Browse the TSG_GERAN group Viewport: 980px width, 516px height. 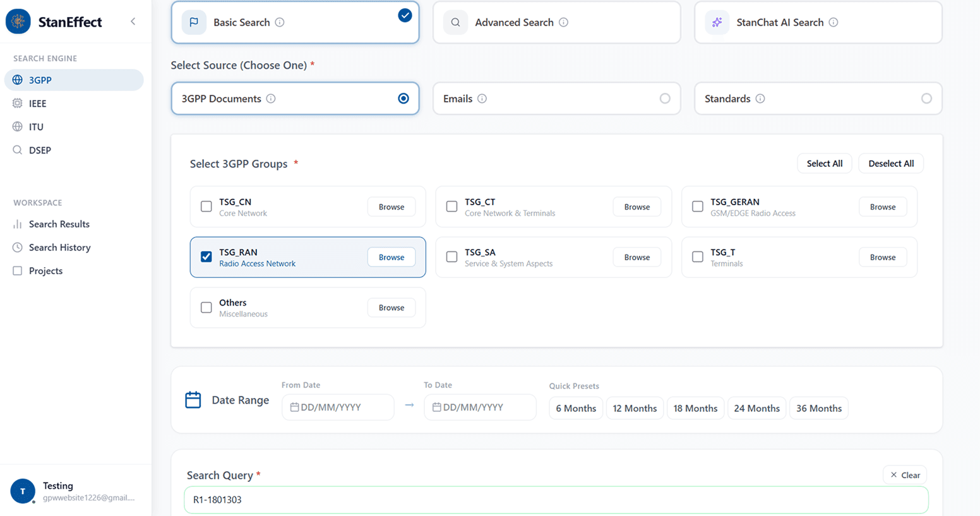coord(883,207)
